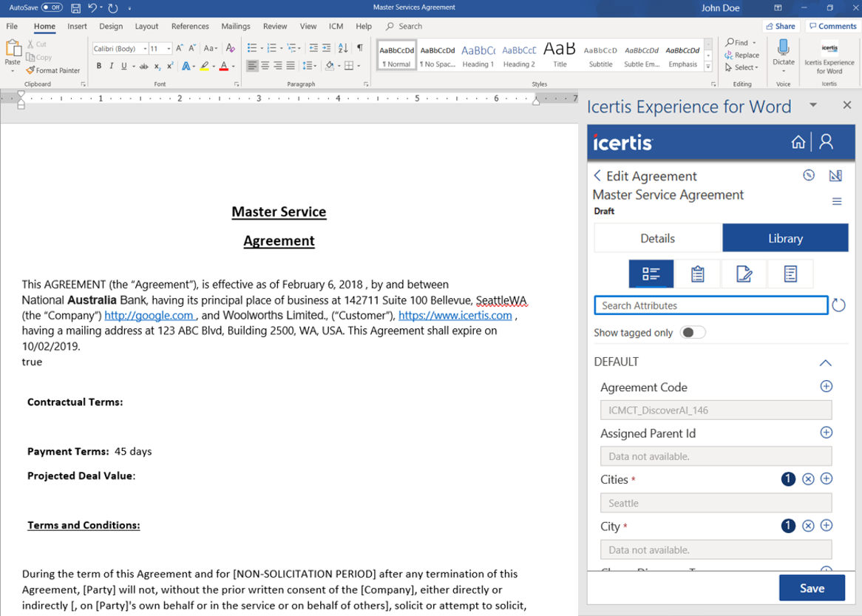
Task: Add Agreement Code tag with plus icon
Action: 826,386
